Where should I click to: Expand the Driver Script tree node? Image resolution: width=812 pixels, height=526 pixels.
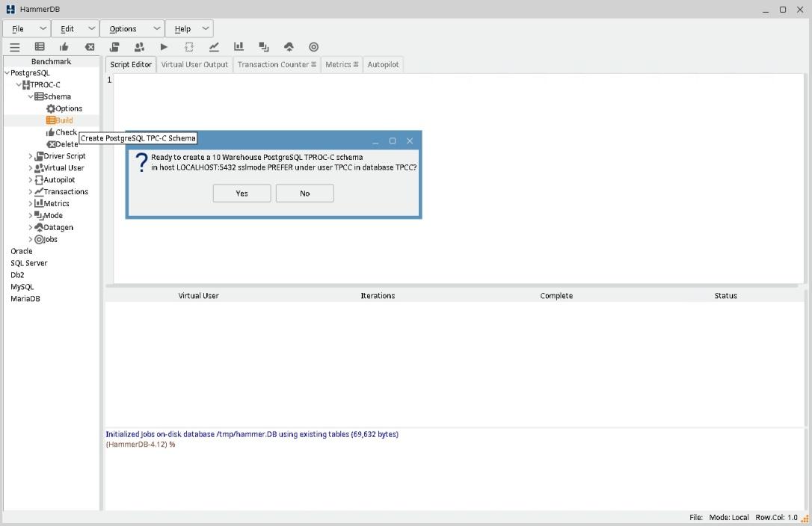pos(31,156)
